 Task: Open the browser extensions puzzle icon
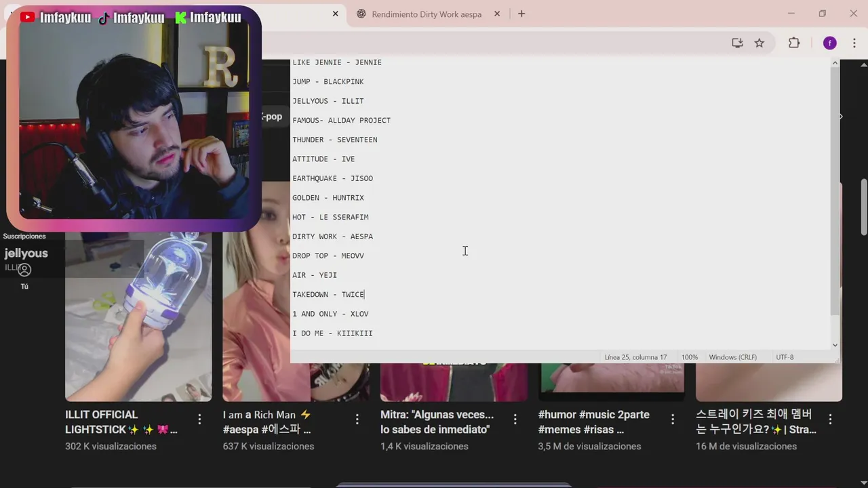[x=794, y=43]
